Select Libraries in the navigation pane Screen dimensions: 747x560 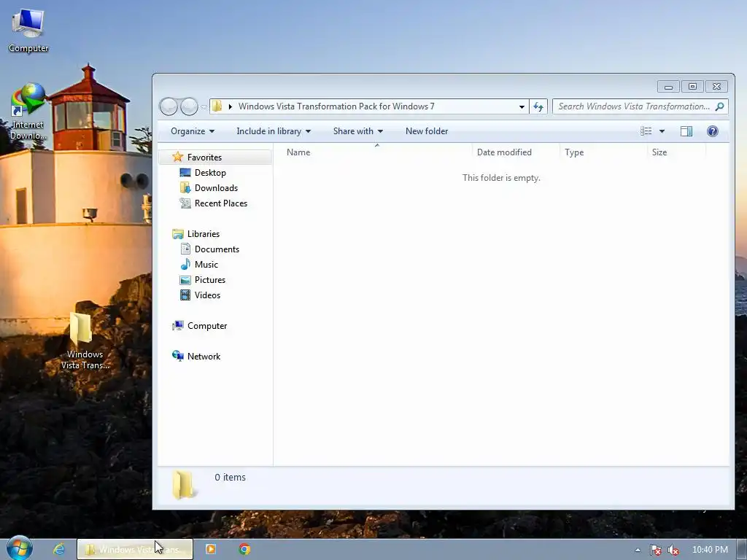pos(203,234)
